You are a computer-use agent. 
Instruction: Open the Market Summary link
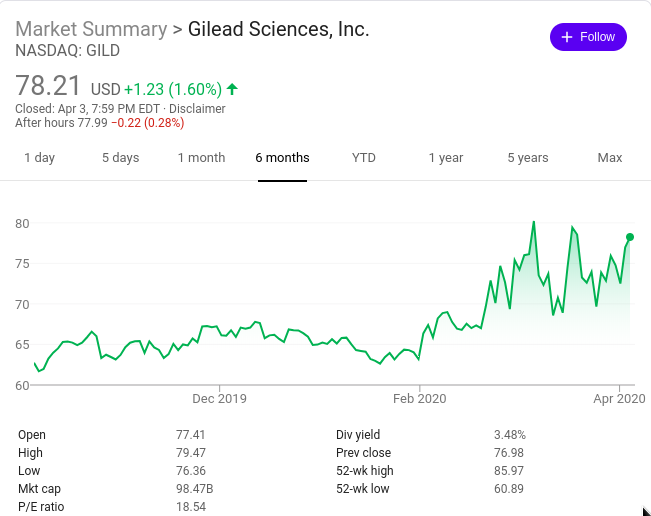coord(91,29)
